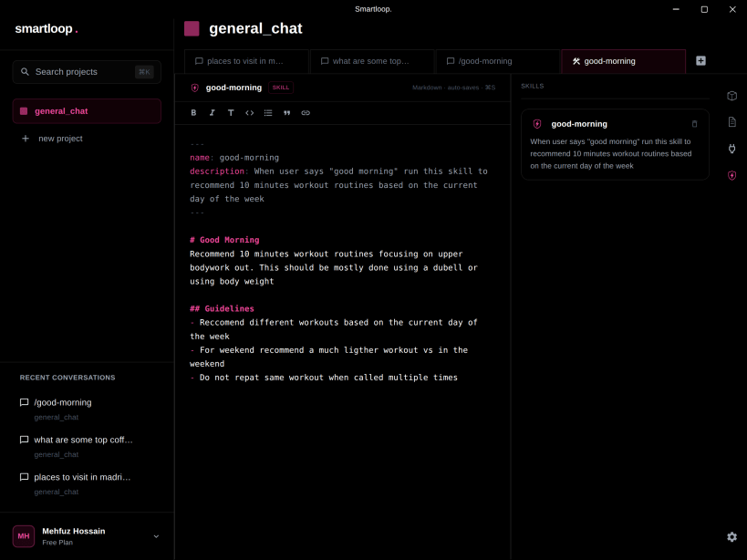This screenshot has height=560, width=747.
Task: Click the 'Free Plan' label
Action: point(57,543)
